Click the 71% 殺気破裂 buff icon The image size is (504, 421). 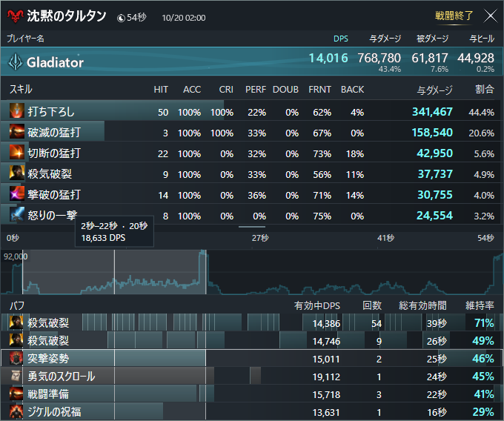[16, 322]
